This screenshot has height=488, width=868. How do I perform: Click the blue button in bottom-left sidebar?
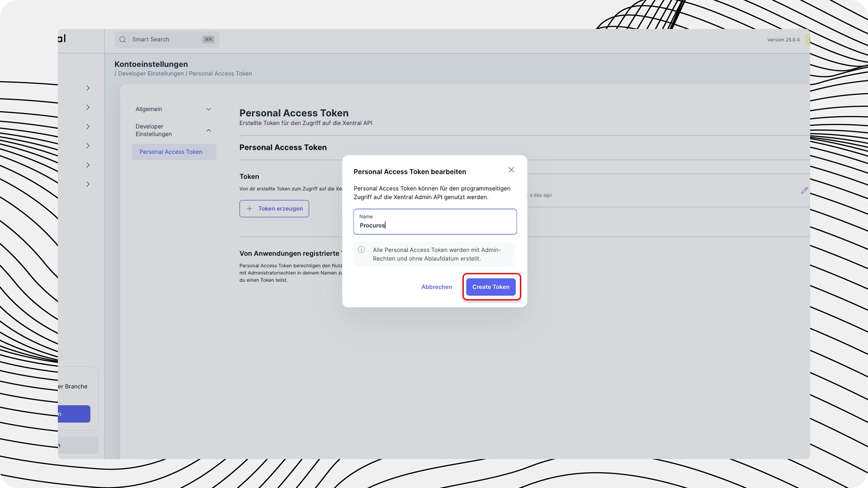pyautogui.click(x=74, y=414)
